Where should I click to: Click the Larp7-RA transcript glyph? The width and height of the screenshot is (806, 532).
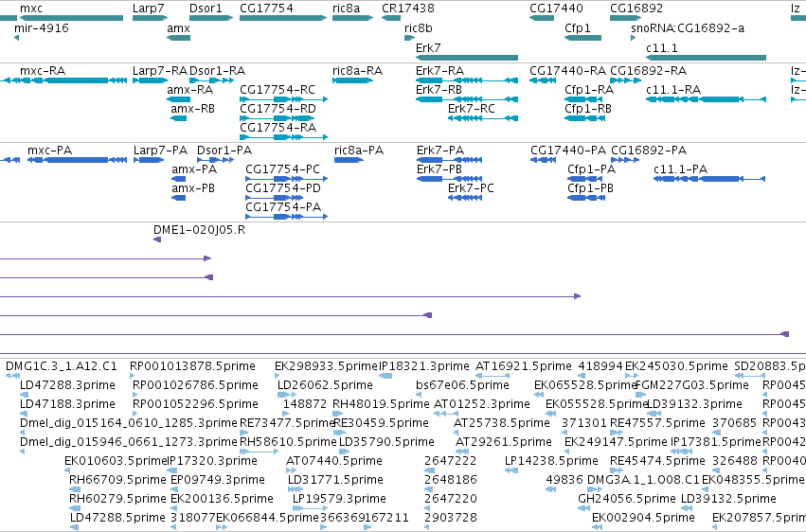[x=150, y=80]
